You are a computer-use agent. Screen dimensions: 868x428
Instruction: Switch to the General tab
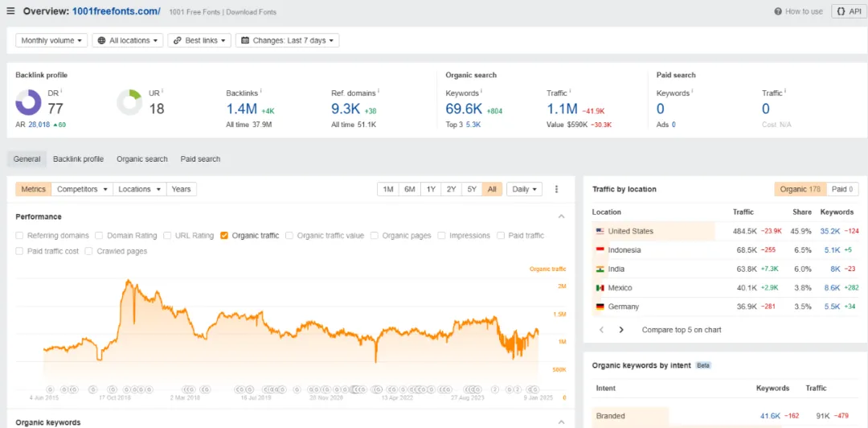pos(27,159)
